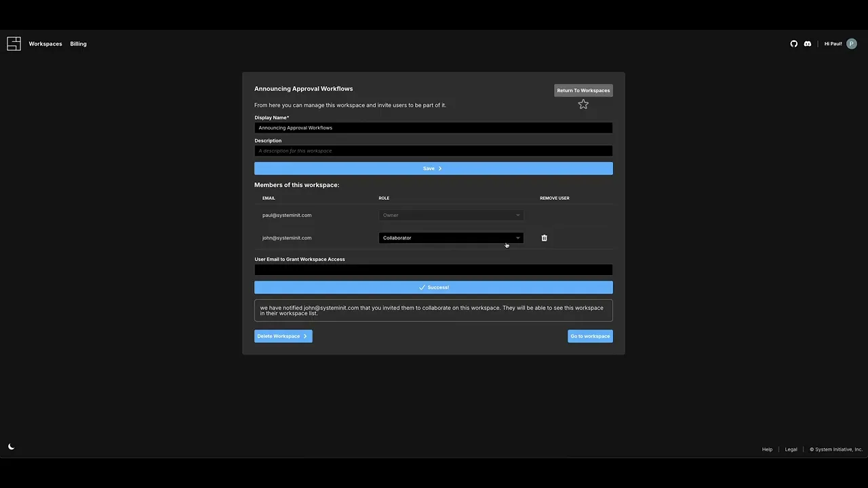The width and height of the screenshot is (868, 488).
Task: Open the Collaborator role dropdown
Action: click(451, 238)
